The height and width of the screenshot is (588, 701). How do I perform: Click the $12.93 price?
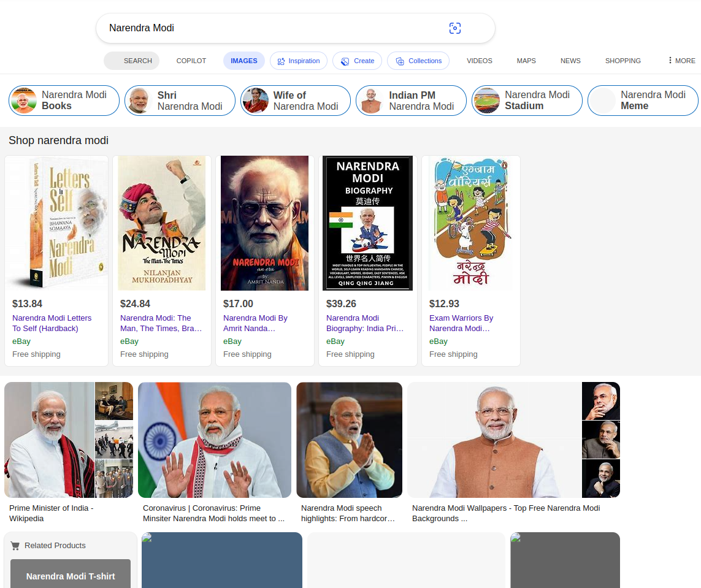pos(445,304)
